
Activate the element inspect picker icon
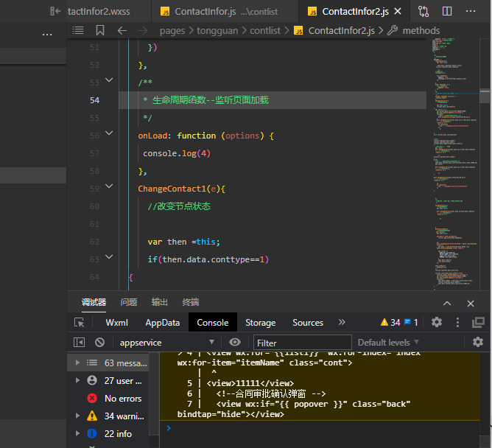79,323
